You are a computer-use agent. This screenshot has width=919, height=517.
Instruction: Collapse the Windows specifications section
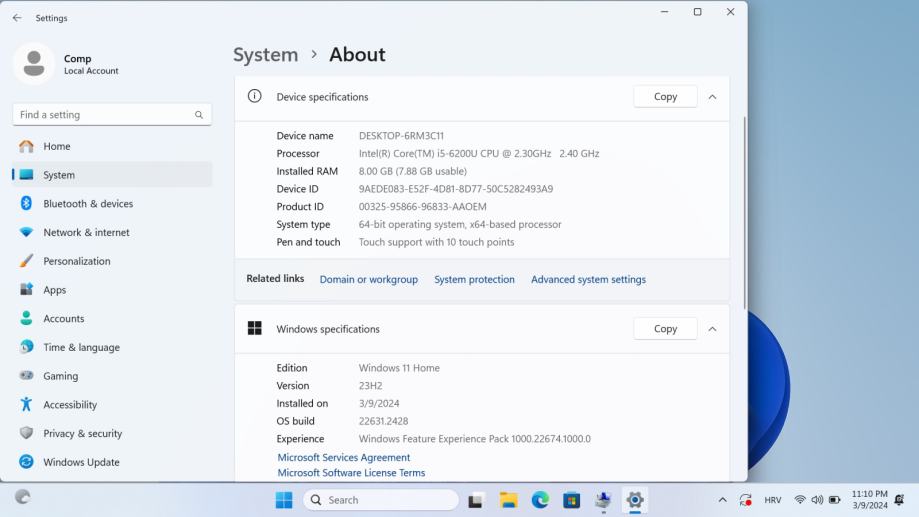(712, 329)
